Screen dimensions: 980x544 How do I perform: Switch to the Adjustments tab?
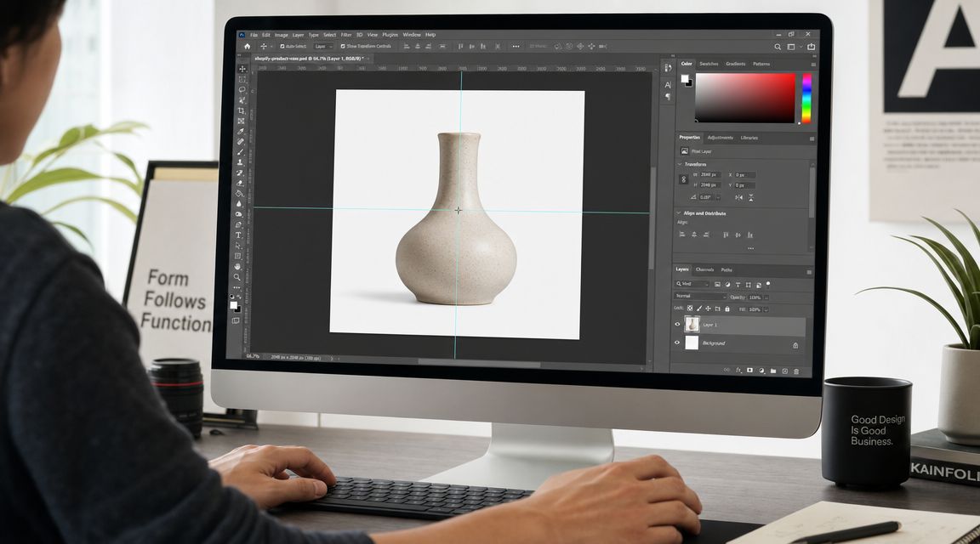(x=720, y=138)
